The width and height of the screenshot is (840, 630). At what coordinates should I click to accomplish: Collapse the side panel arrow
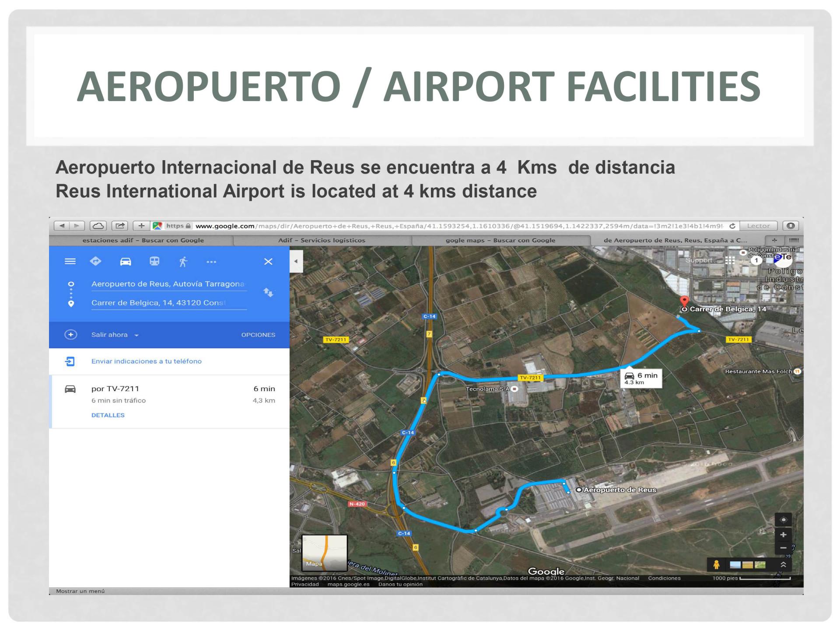tap(296, 262)
